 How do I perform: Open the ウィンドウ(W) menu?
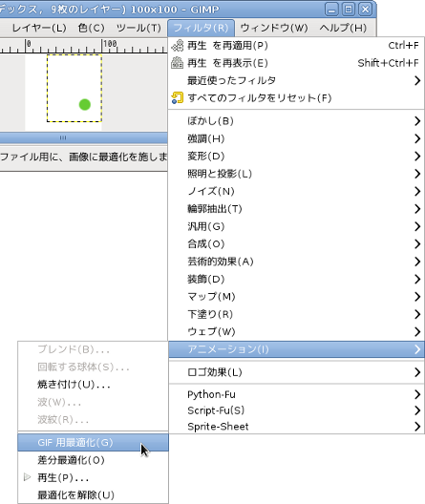pos(274,28)
